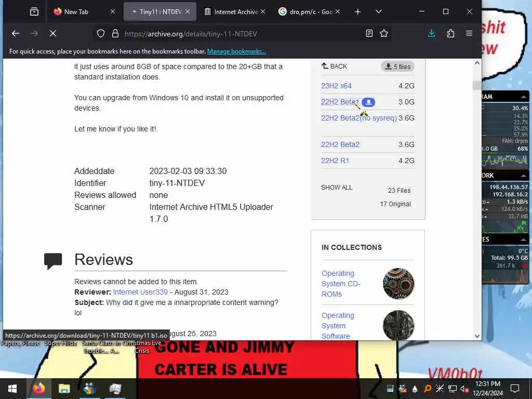Open reviewer Internet User339 profile
The image size is (532, 399).
pos(140,292)
